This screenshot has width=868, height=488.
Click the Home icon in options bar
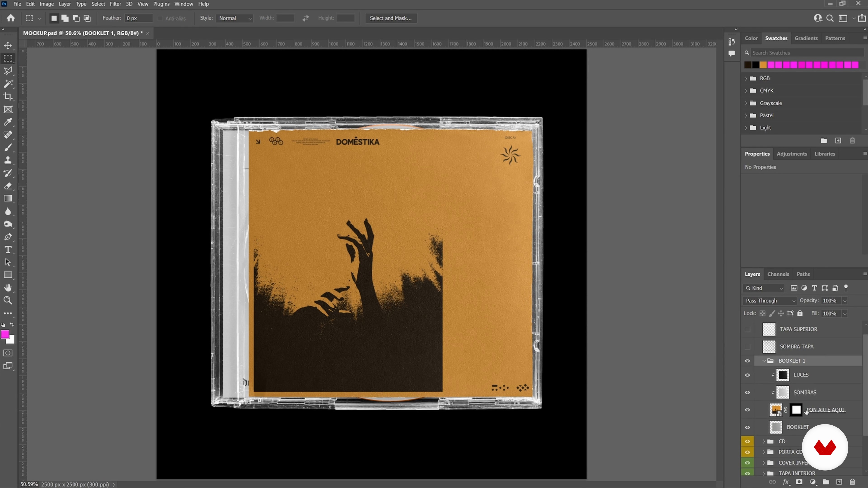tap(11, 18)
